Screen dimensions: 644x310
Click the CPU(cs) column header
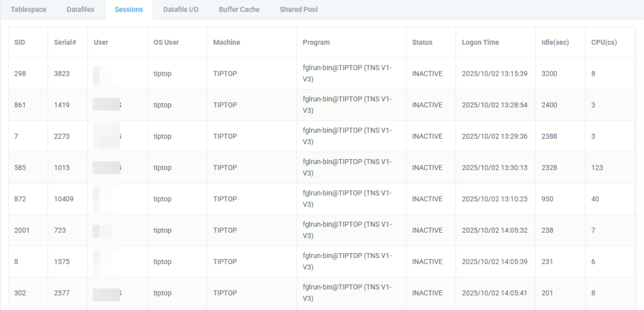[x=604, y=43]
